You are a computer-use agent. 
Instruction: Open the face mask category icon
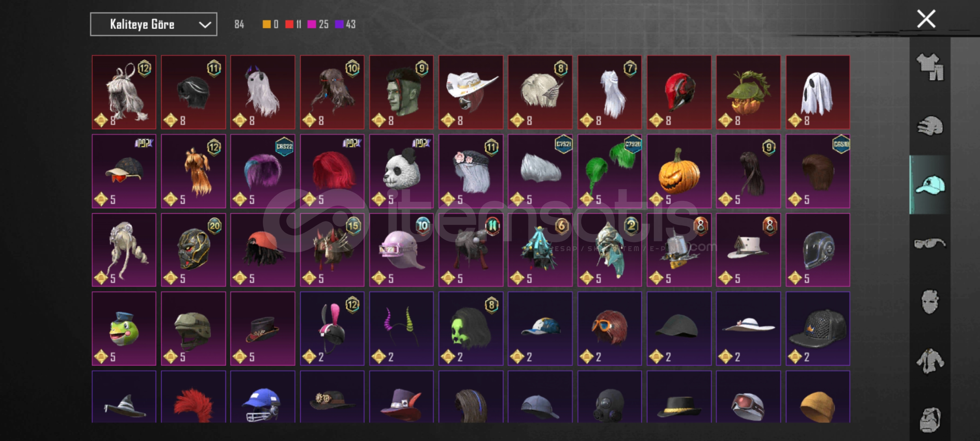(930, 302)
